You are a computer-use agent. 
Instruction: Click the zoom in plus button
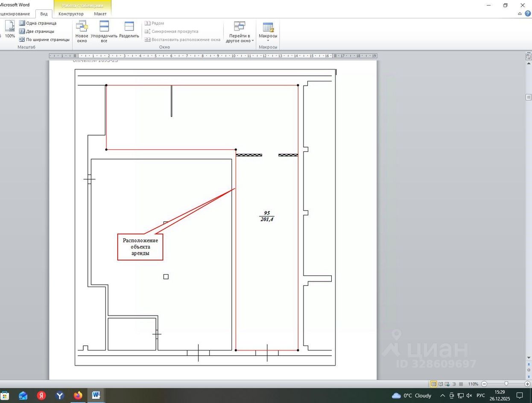[527, 384]
